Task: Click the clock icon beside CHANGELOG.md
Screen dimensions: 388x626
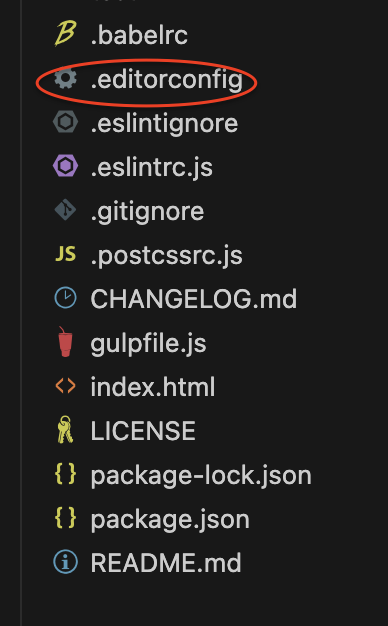Action: (x=65, y=298)
